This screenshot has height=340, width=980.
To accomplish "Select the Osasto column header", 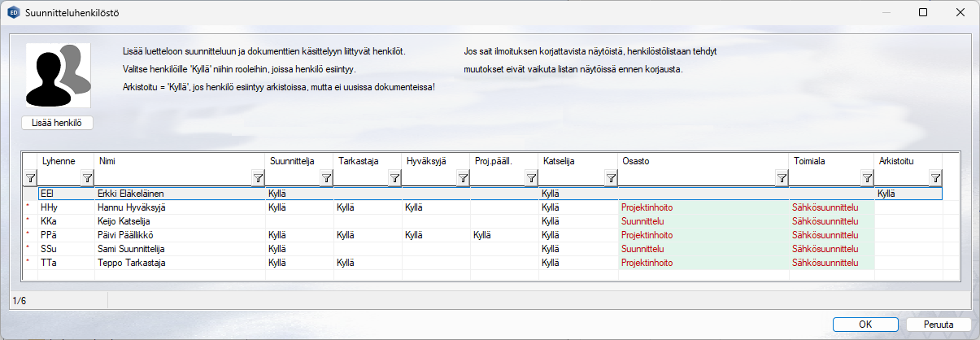I will 703,160.
